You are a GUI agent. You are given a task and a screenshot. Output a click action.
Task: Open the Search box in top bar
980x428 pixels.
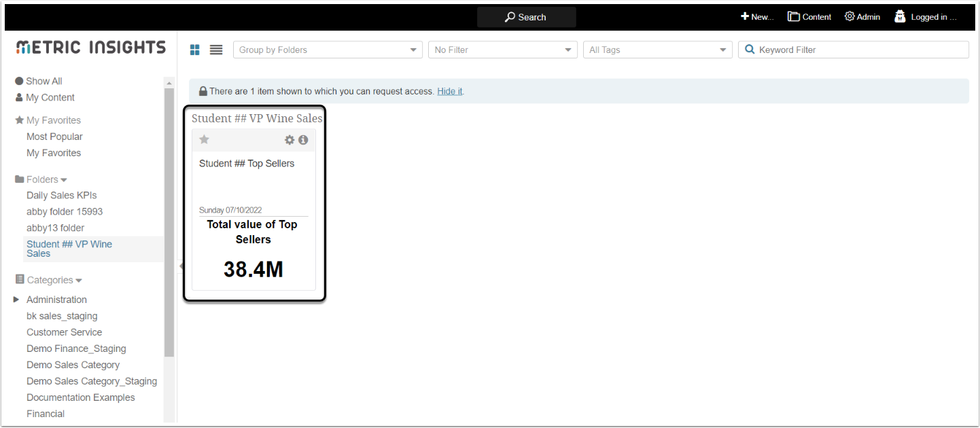[526, 17]
